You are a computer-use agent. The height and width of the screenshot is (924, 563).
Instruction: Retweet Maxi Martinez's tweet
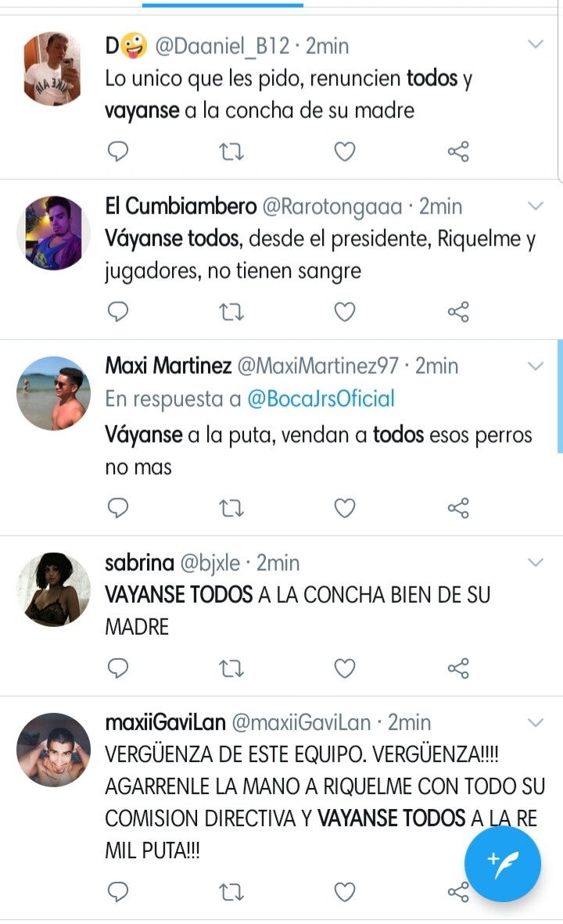(231, 508)
